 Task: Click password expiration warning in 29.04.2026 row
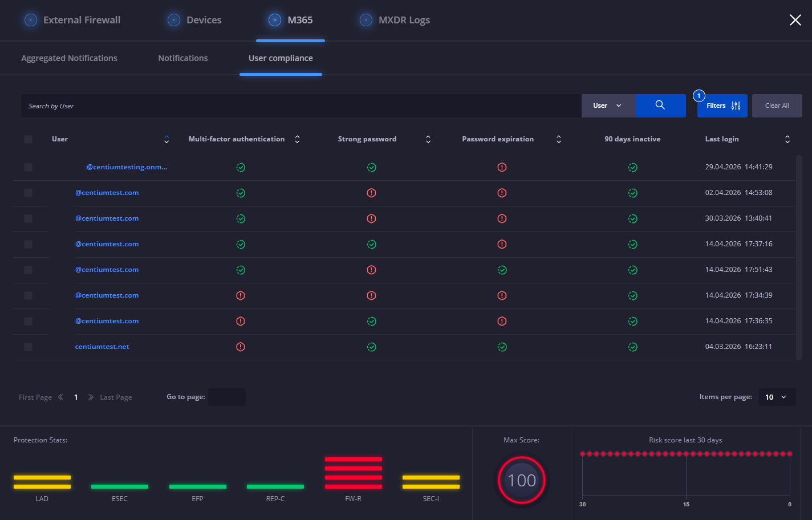(x=502, y=167)
